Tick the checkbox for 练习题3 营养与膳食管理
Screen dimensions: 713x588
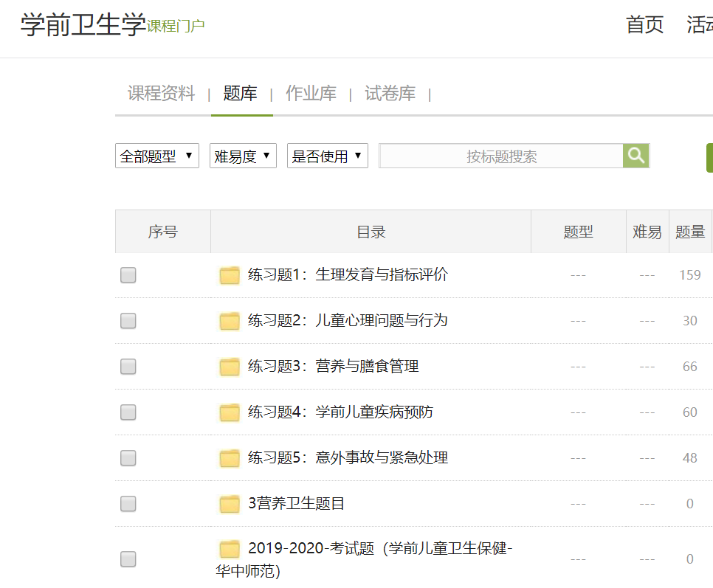pyautogui.click(x=128, y=367)
